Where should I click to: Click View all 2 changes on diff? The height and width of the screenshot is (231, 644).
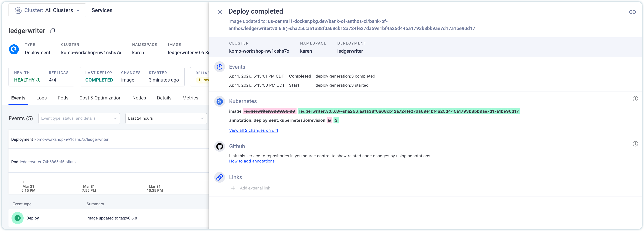tap(253, 130)
